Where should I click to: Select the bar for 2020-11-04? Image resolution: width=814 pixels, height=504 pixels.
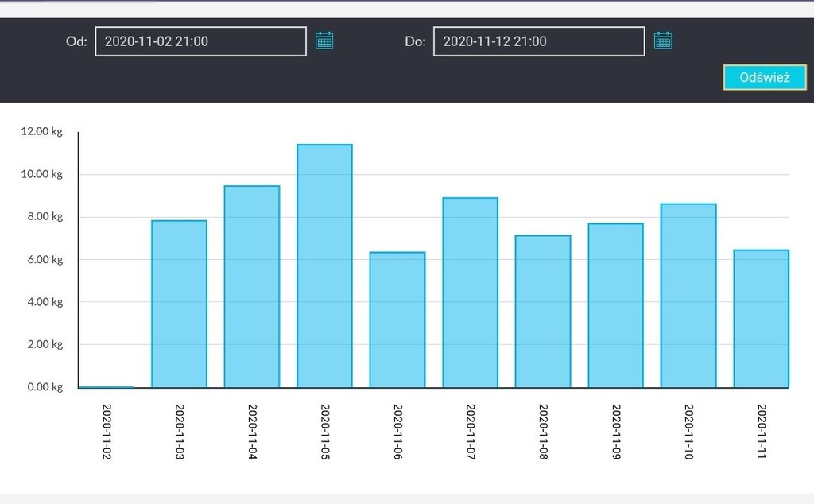[x=252, y=286]
